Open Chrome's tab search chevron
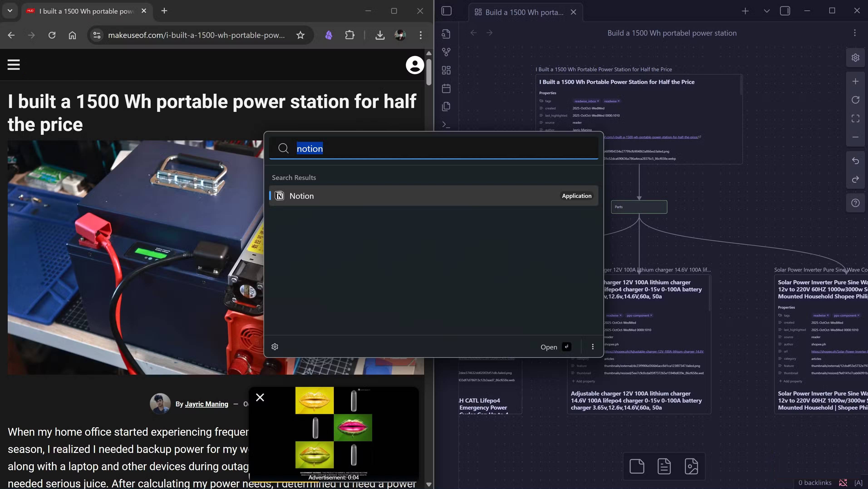The image size is (868, 489). pos(10,11)
